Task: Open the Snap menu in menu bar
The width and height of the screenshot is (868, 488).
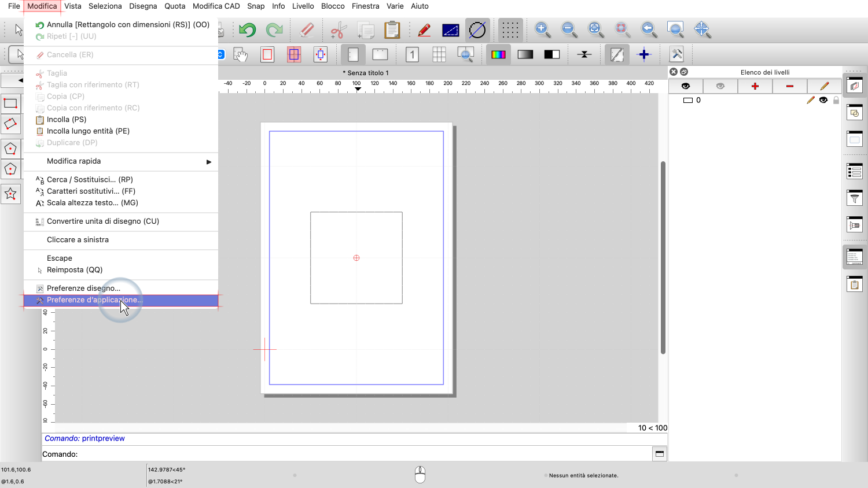Action: coord(256,6)
